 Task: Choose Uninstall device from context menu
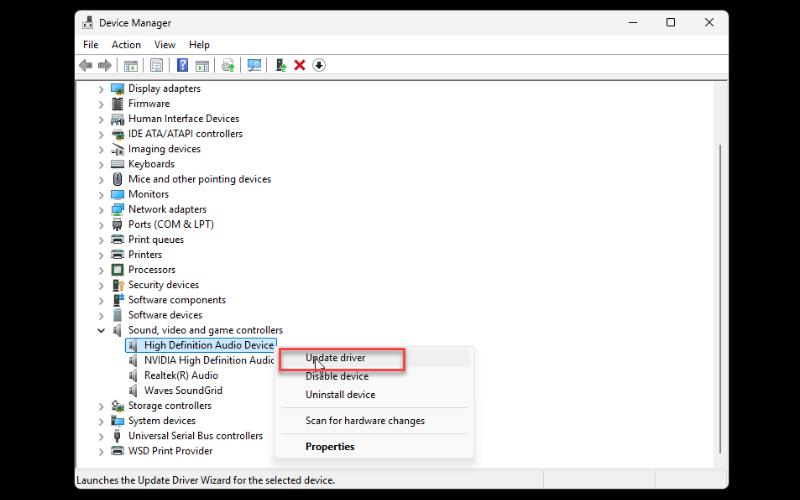[x=340, y=395]
